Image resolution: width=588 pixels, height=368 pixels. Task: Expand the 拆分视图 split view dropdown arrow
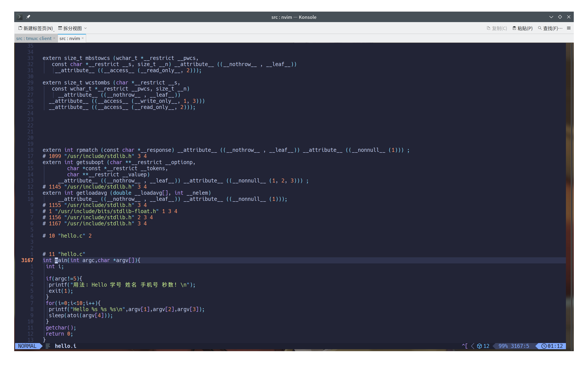(x=85, y=28)
